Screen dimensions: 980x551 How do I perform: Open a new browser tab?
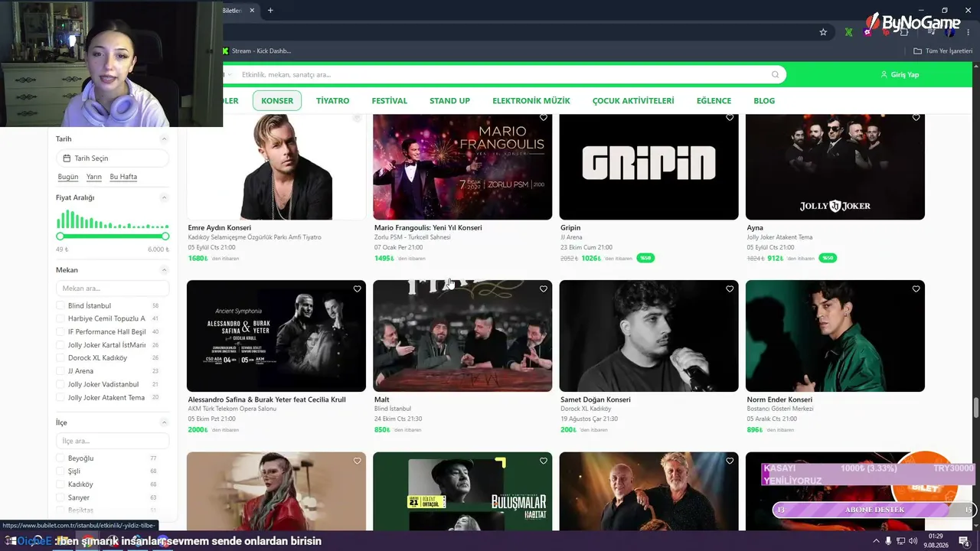coord(270,11)
